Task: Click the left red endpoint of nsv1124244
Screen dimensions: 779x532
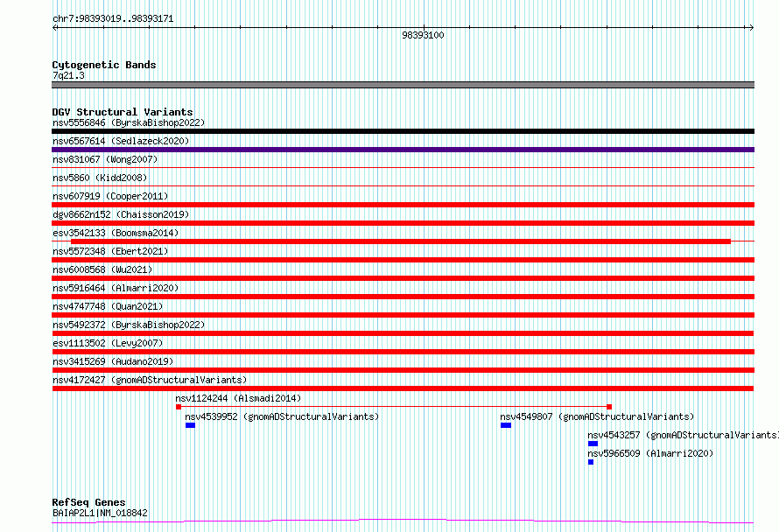Action: point(179,407)
